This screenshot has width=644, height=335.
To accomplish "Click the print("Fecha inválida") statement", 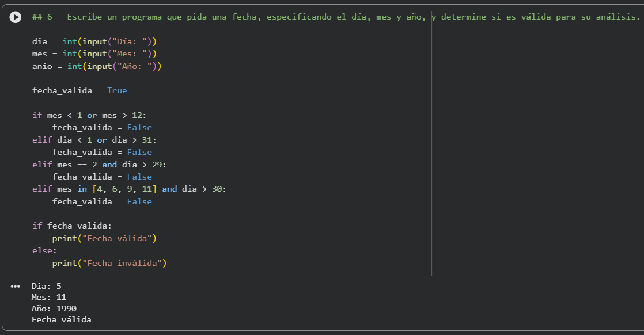I will pyautogui.click(x=109, y=263).
